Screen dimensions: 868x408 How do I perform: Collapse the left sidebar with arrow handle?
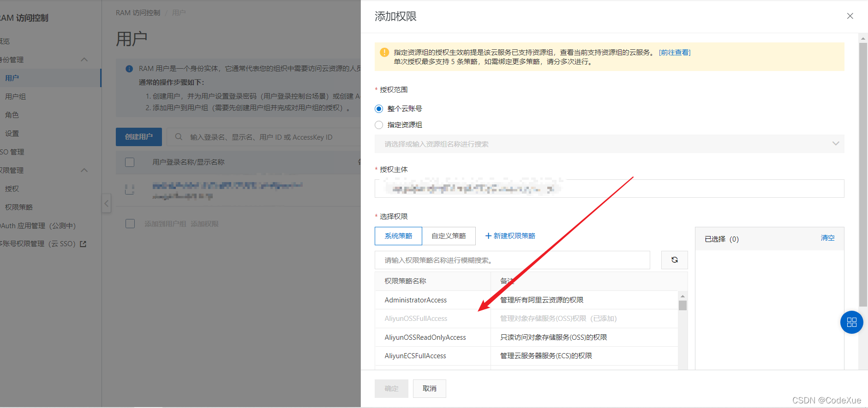coord(107,203)
